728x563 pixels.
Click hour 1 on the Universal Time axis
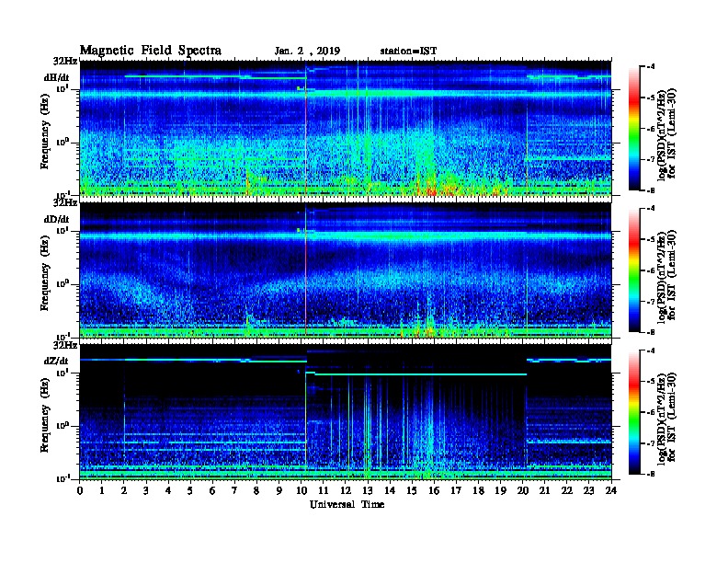coord(102,490)
